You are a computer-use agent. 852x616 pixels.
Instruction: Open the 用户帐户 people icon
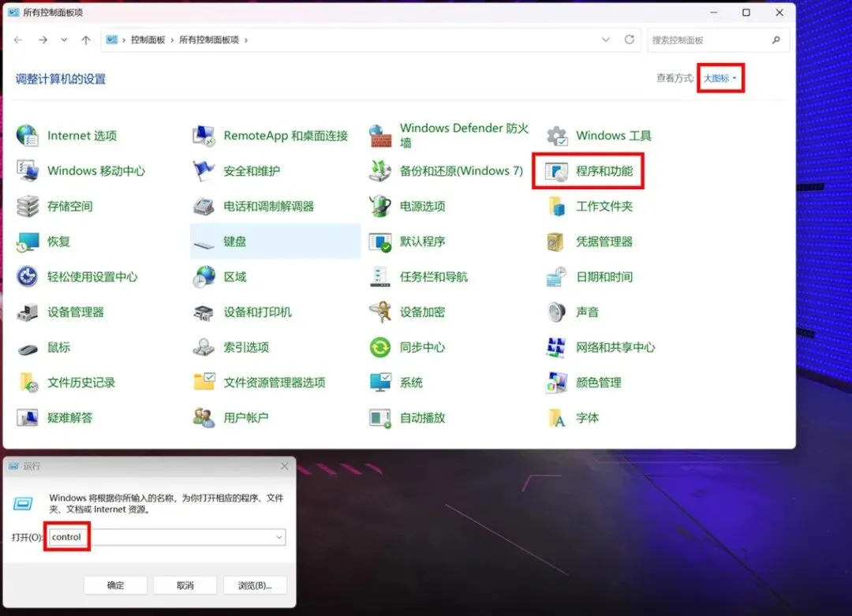pos(204,418)
